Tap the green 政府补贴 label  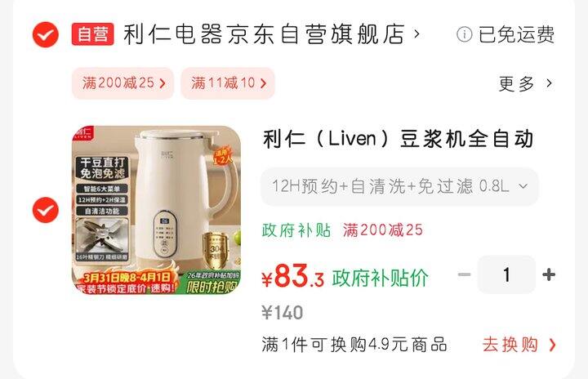tap(296, 230)
